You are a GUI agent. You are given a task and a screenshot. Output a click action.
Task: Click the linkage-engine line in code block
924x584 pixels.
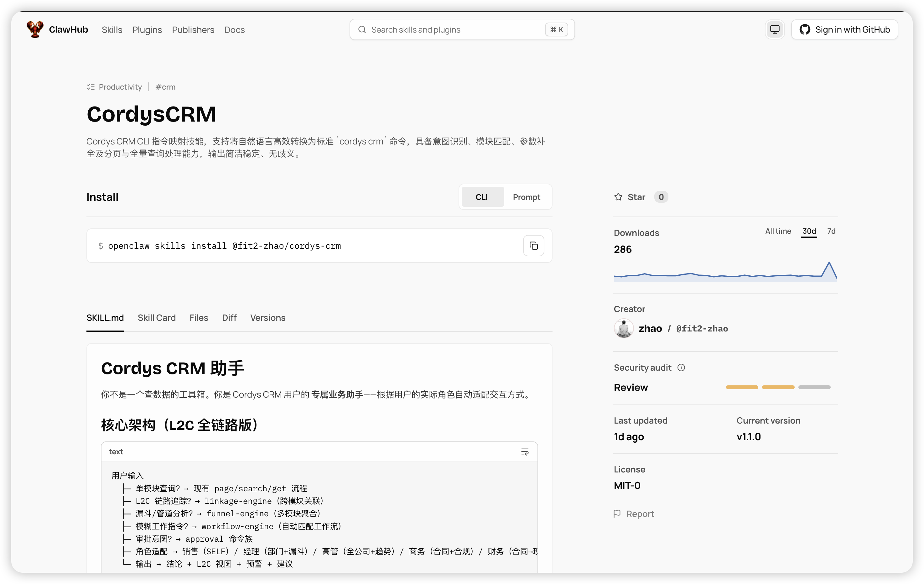pos(230,501)
